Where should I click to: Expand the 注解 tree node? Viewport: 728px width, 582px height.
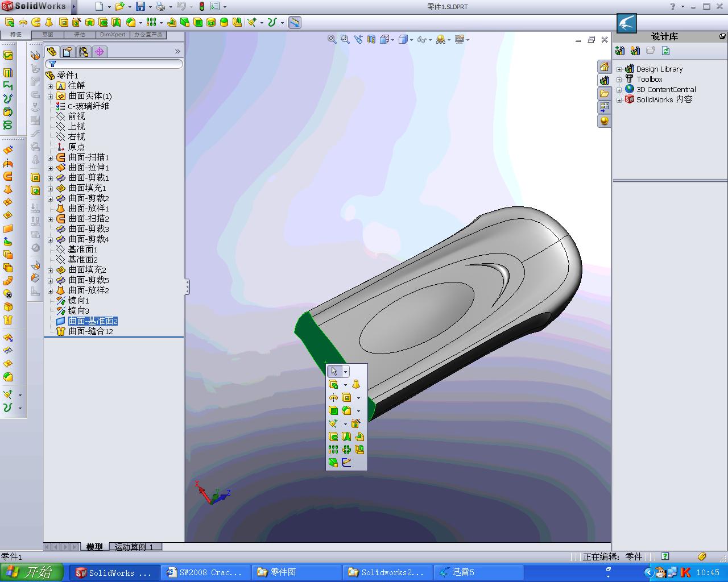(x=51, y=86)
